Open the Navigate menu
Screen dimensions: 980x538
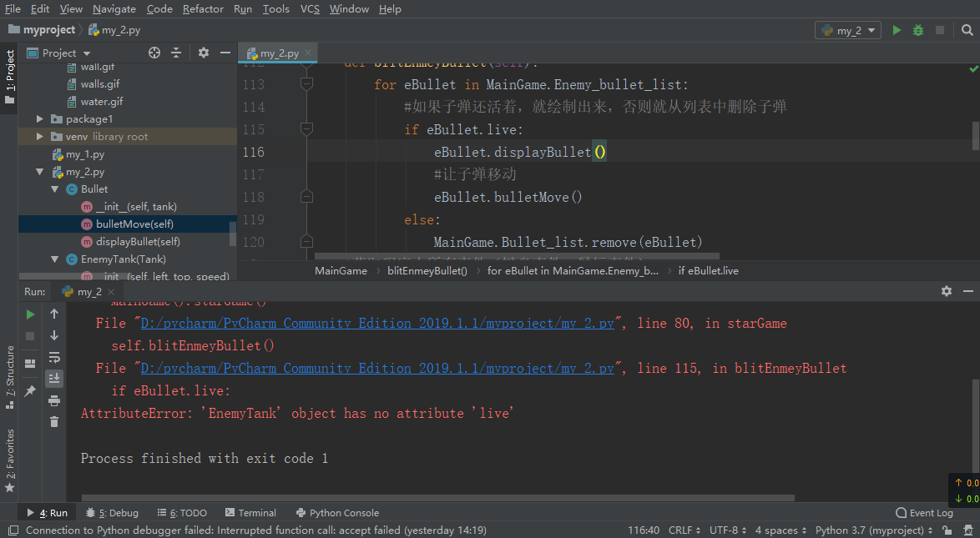click(114, 8)
